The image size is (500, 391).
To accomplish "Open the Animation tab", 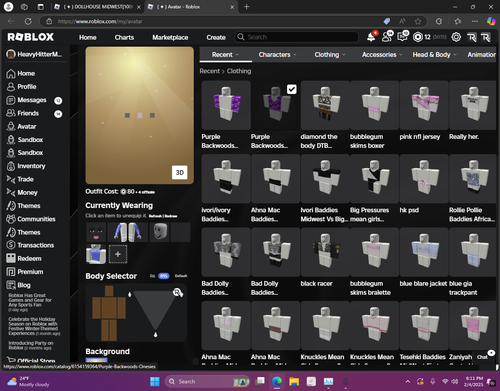I will (x=481, y=55).
